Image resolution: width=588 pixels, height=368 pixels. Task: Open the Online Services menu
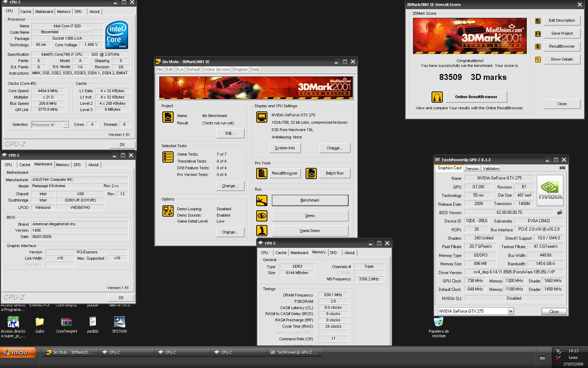[217, 69]
